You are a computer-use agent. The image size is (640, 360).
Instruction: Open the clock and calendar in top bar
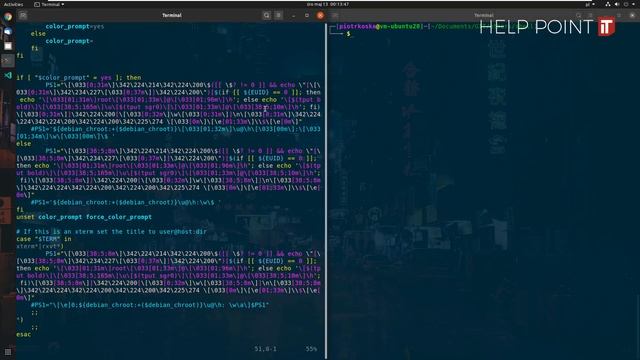328,4
